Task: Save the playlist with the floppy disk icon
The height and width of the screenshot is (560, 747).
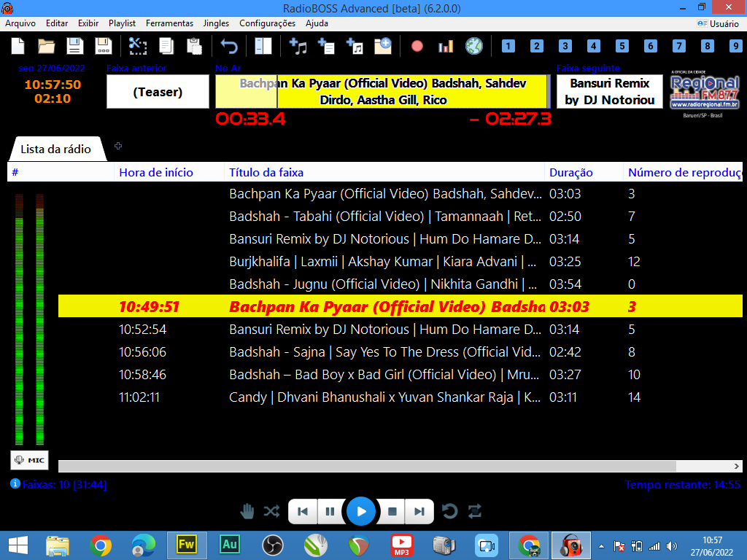Action: (75, 46)
